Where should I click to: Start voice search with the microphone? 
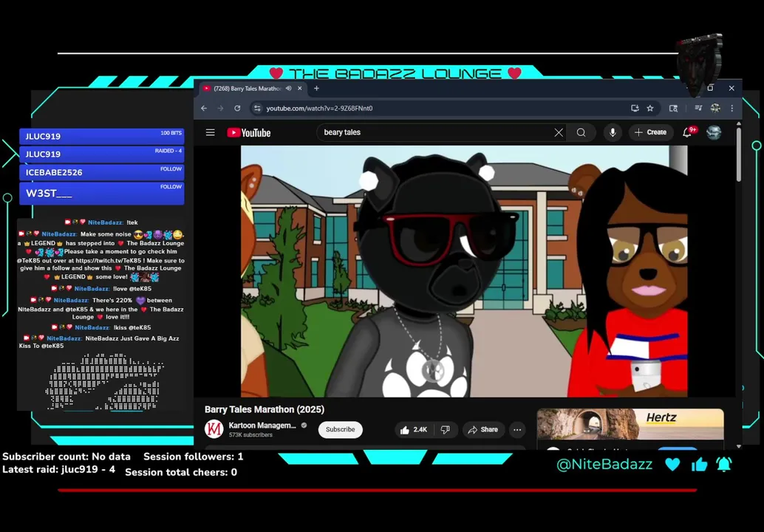(x=613, y=132)
